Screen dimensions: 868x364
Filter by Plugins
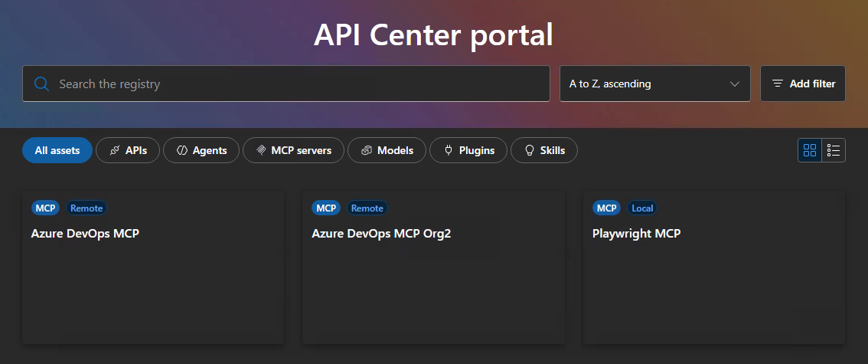(468, 150)
